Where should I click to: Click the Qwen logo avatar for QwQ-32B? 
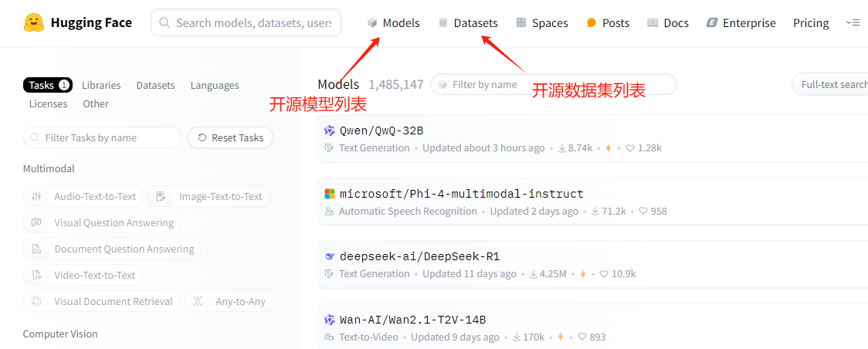(x=330, y=130)
